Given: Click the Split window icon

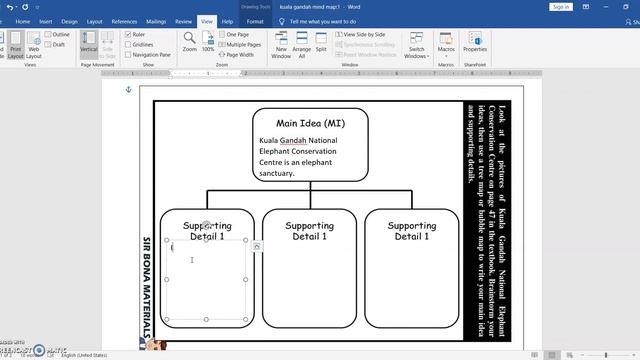Looking at the screenshot, I should pos(321,42).
